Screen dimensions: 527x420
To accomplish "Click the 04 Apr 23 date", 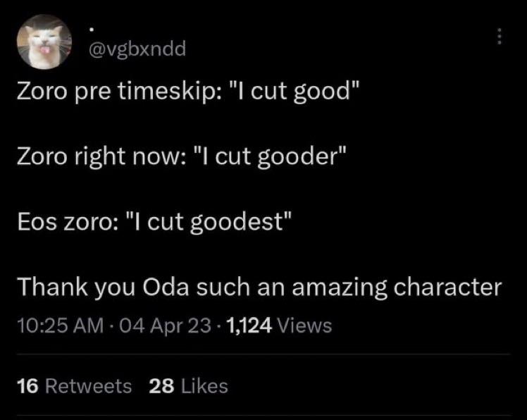I will click(x=165, y=326).
